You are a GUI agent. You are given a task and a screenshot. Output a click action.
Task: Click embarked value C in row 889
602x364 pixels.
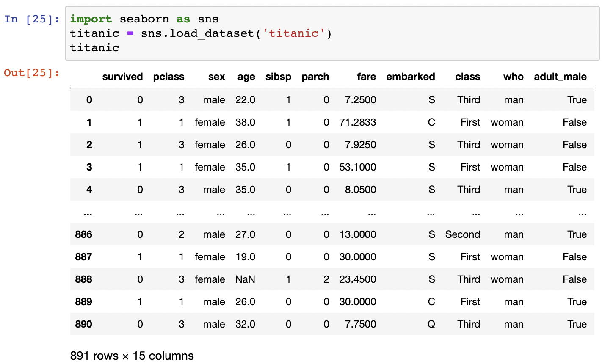431,302
